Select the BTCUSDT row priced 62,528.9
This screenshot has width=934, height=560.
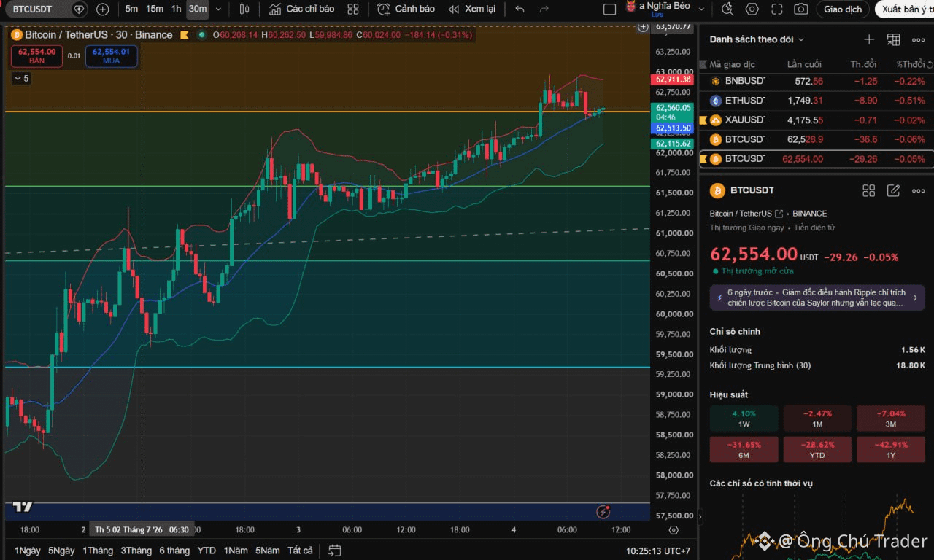click(x=816, y=139)
